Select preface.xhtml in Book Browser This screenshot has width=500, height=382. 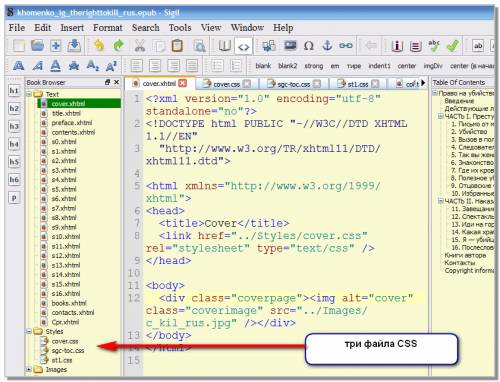coord(71,123)
